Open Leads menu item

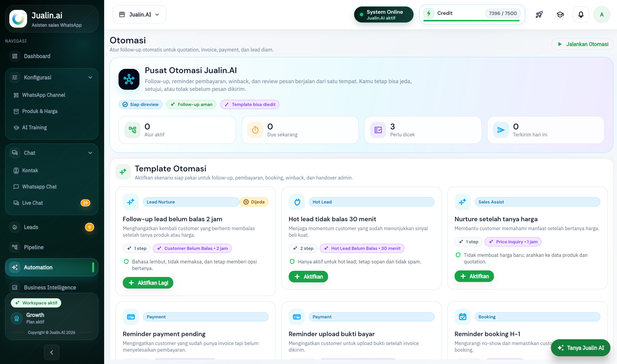pos(52,227)
